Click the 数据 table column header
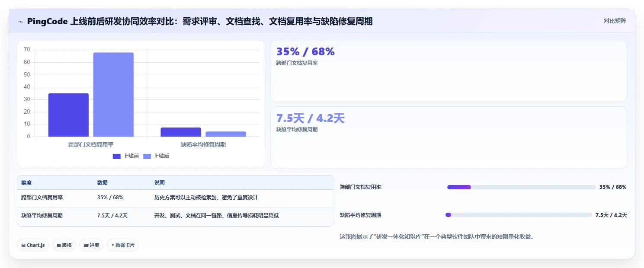 coord(103,183)
